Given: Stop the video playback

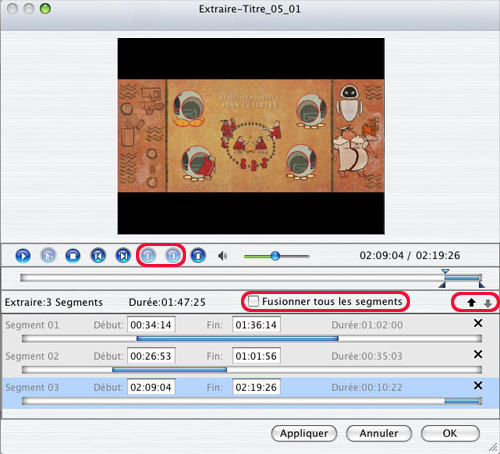Looking at the screenshot, I should [73, 256].
